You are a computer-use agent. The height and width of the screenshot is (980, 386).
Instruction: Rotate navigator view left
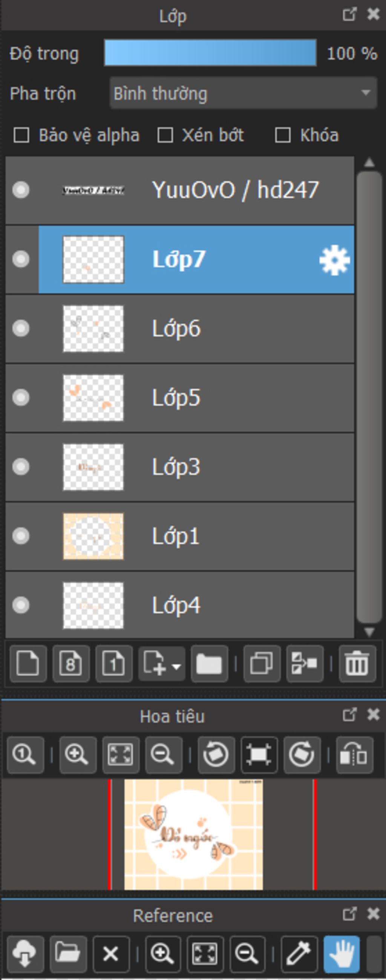point(216,755)
